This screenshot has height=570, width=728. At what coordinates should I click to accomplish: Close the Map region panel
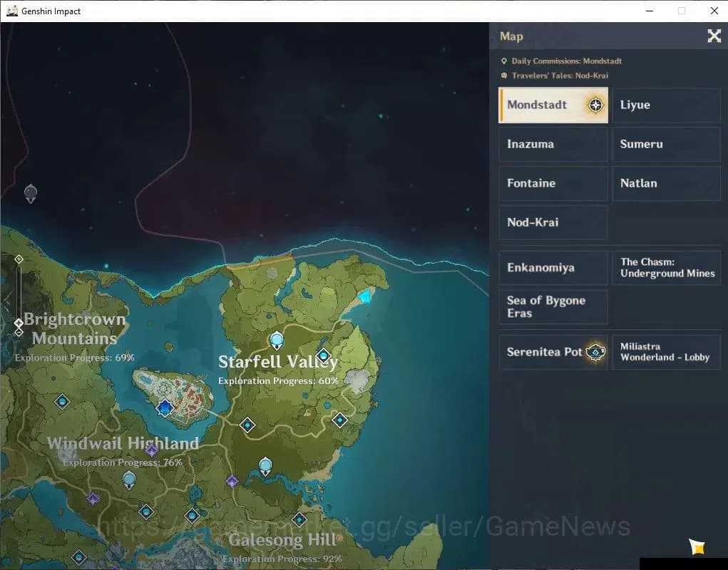click(x=714, y=36)
